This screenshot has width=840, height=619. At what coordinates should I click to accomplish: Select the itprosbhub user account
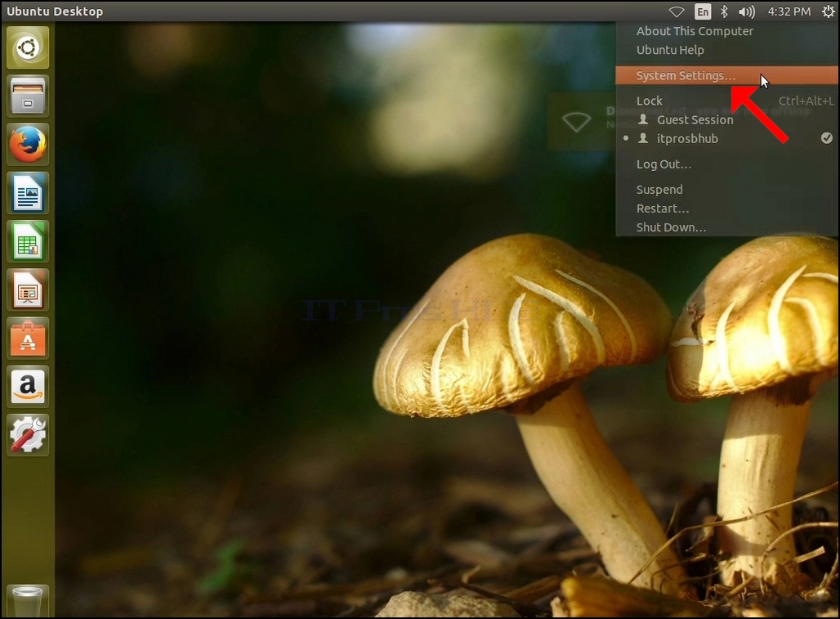pos(727,138)
